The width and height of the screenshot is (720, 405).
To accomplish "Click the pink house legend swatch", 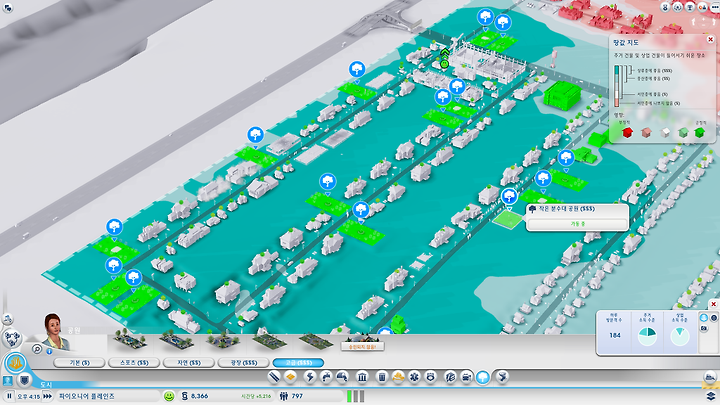I will coord(647,133).
